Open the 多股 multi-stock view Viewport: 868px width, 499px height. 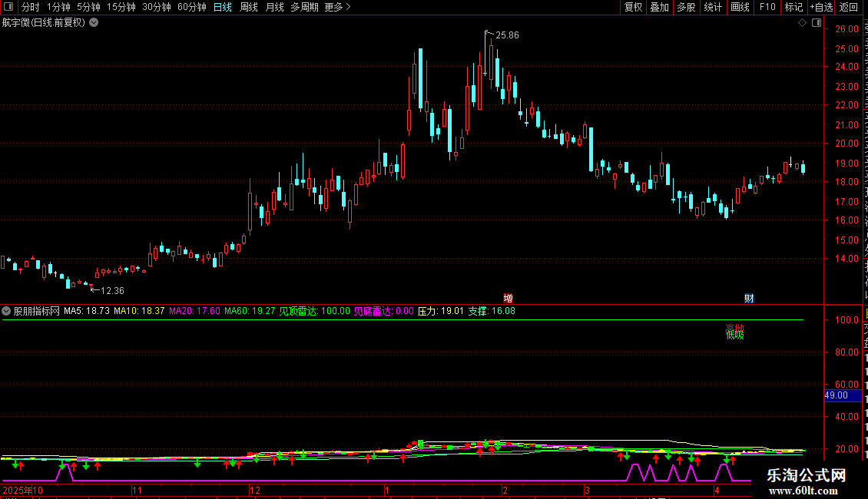[686, 7]
